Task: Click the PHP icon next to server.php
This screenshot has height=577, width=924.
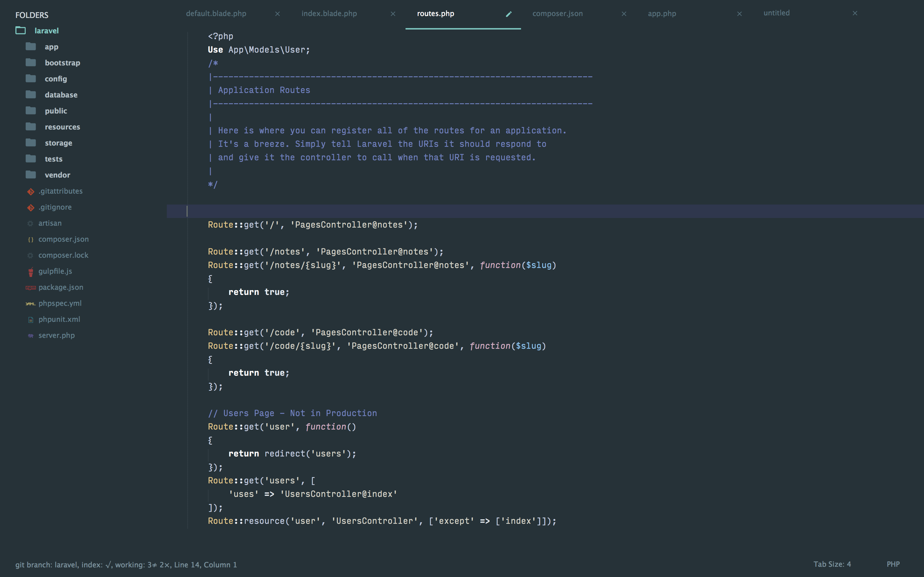Action: (30, 335)
